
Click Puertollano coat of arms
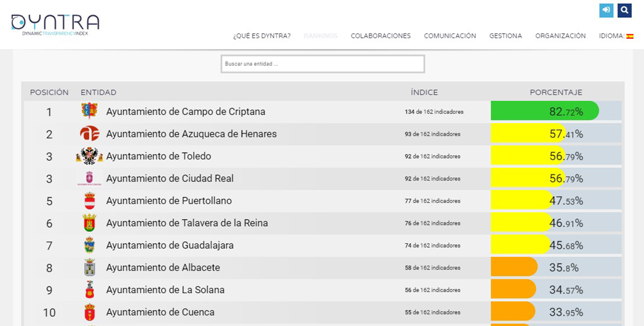pyautogui.click(x=89, y=201)
